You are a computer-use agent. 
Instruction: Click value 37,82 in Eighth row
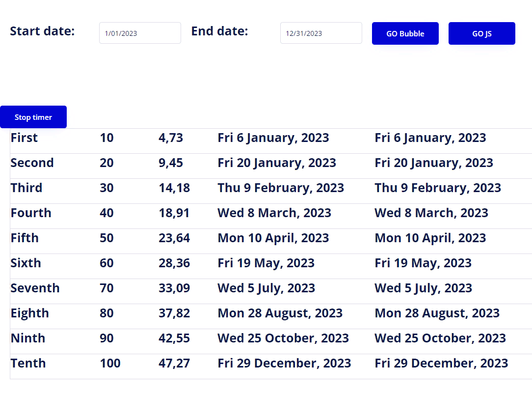[174, 313]
